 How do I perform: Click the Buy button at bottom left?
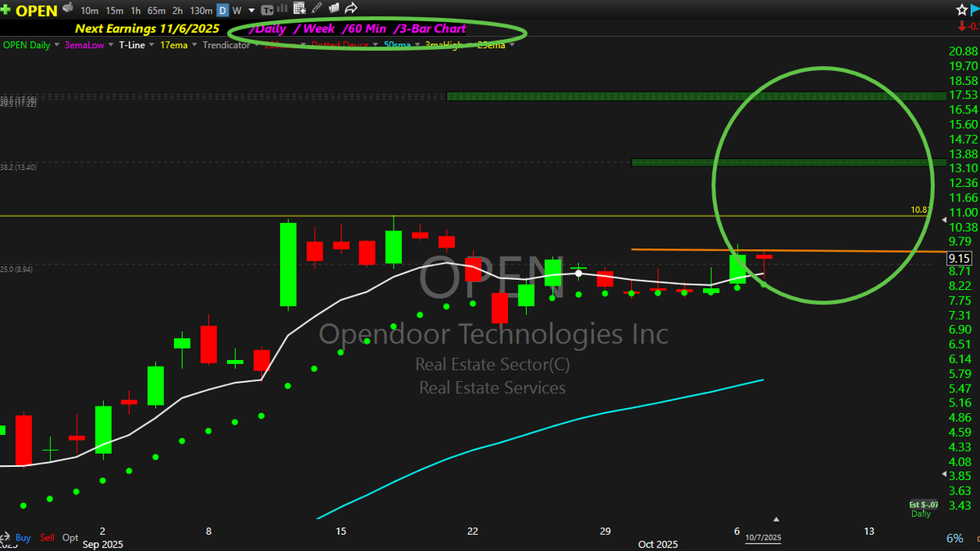23,538
